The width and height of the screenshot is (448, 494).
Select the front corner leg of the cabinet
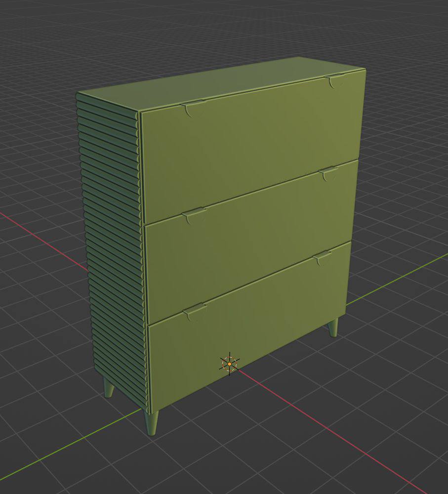click(152, 423)
